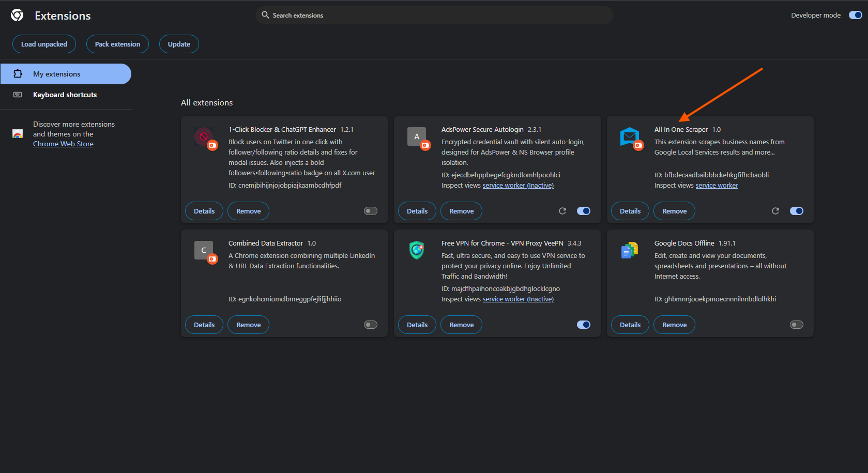Click the search magnifier icon

(x=265, y=15)
